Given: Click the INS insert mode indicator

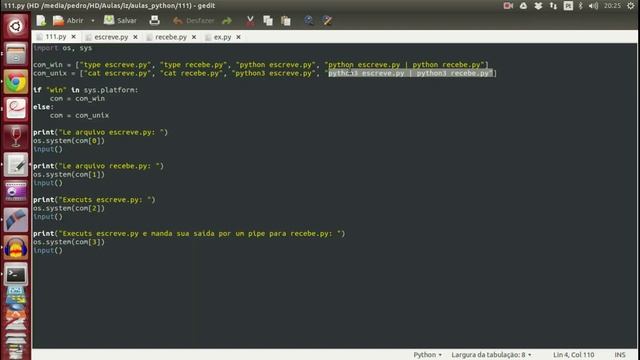Looking at the screenshot, I should (x=620, y=355).
